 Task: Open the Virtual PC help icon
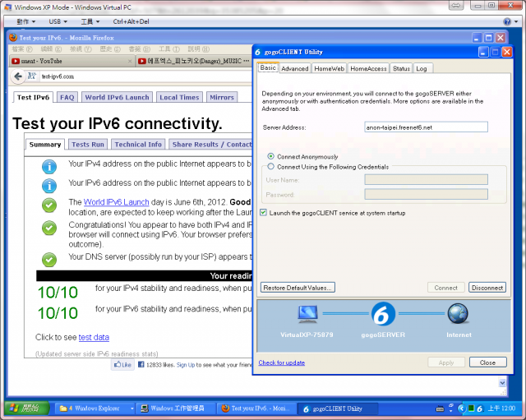click(x=507, y=22)
